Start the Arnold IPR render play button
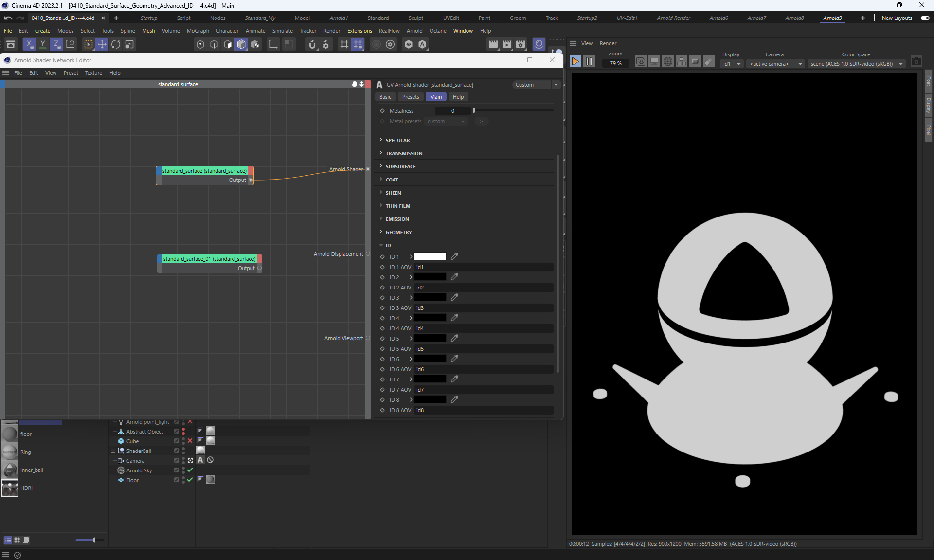Image resolution: width=934 pixels, height=560 pixels. point(575,61)
